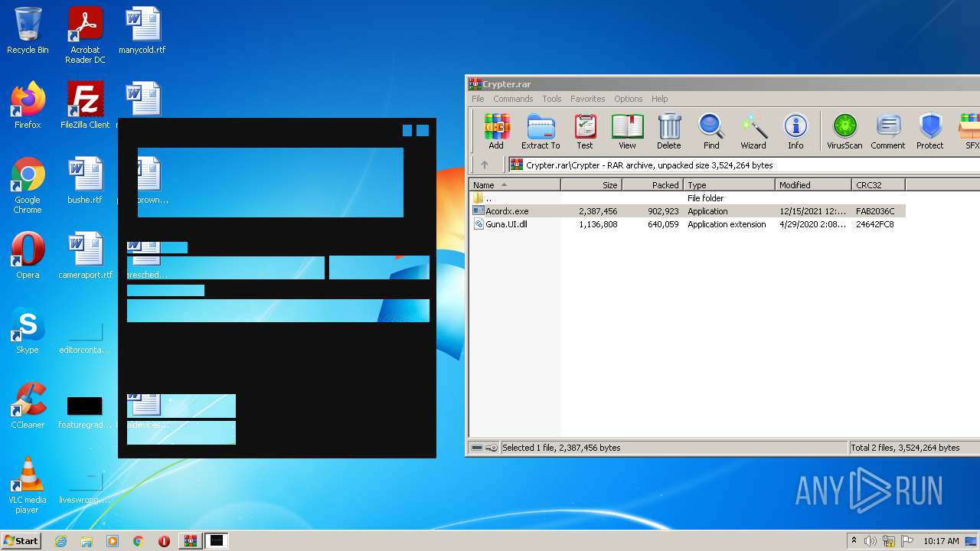Click the Extract To toolbar icon
This screenshot has width=980, height=551.
click(541, 131)
